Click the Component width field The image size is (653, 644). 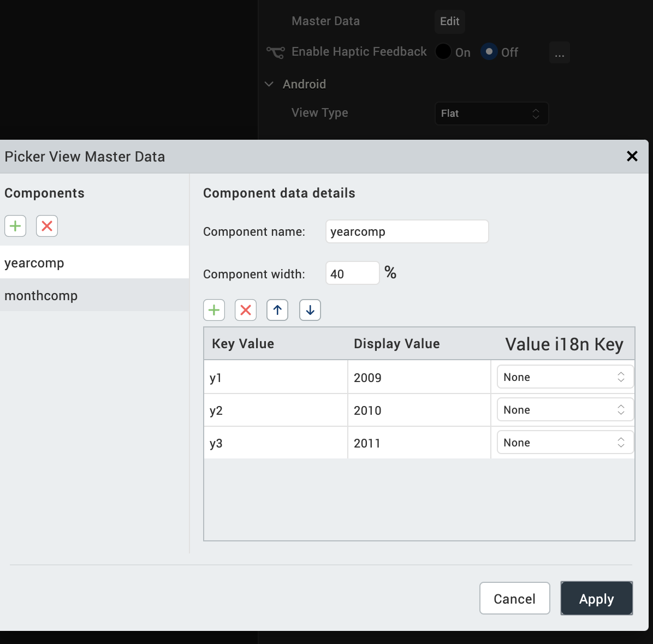pyautogui.click(x=352, y=273)
